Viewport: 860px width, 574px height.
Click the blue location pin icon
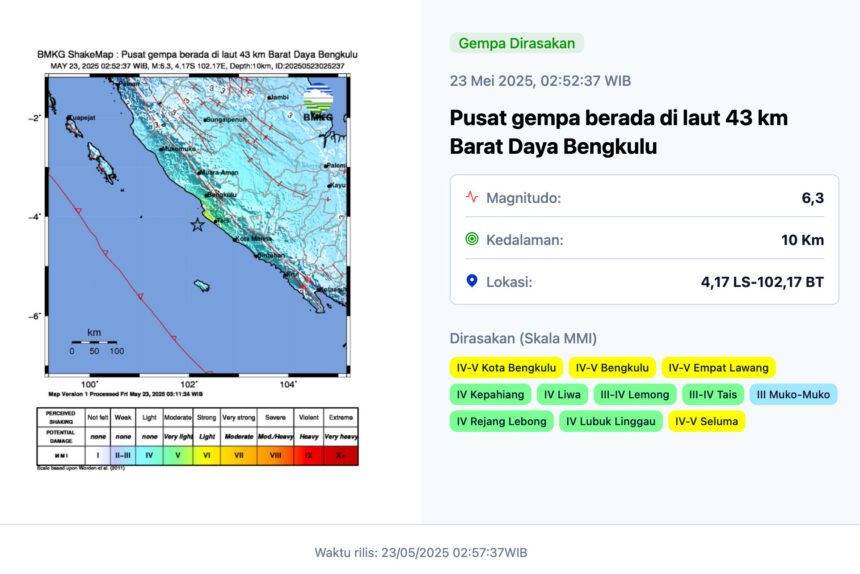point(472,281)
